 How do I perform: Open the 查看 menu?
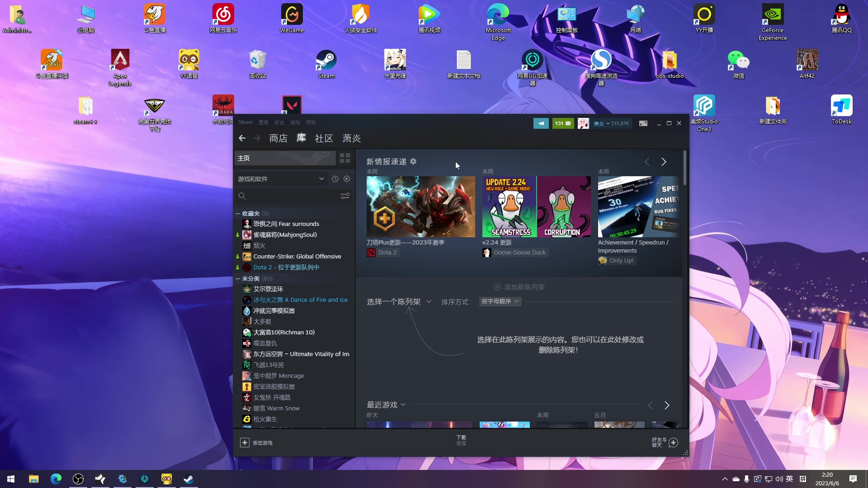click(x=263, y=122)
